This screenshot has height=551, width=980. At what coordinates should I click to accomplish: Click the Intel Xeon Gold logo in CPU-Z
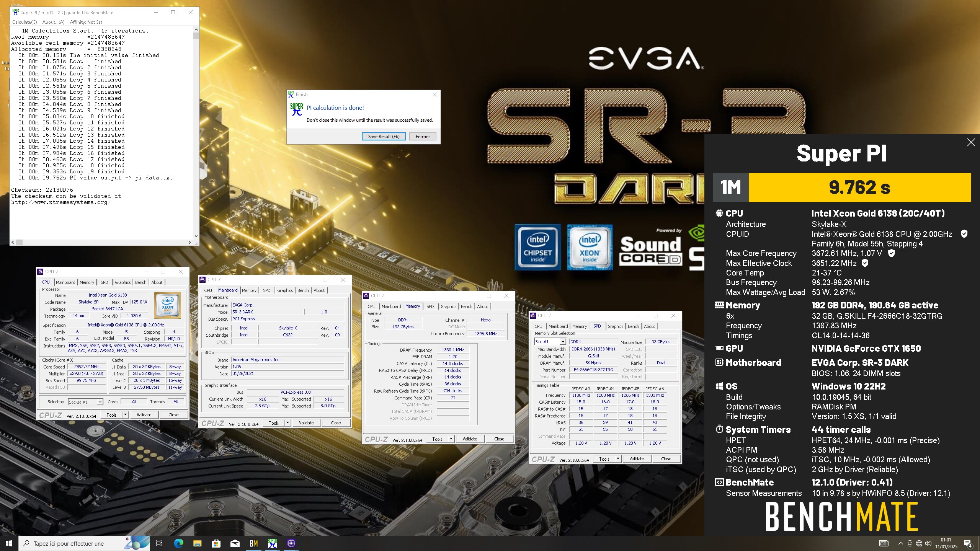[x=168, y=305]
